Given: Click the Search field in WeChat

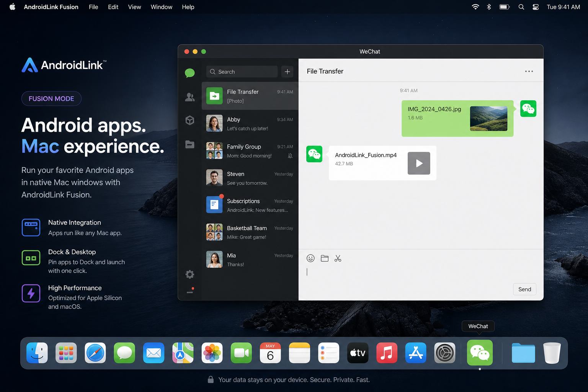Looking at the screenshot, I should pyautogui.click(x=242, y=72).
